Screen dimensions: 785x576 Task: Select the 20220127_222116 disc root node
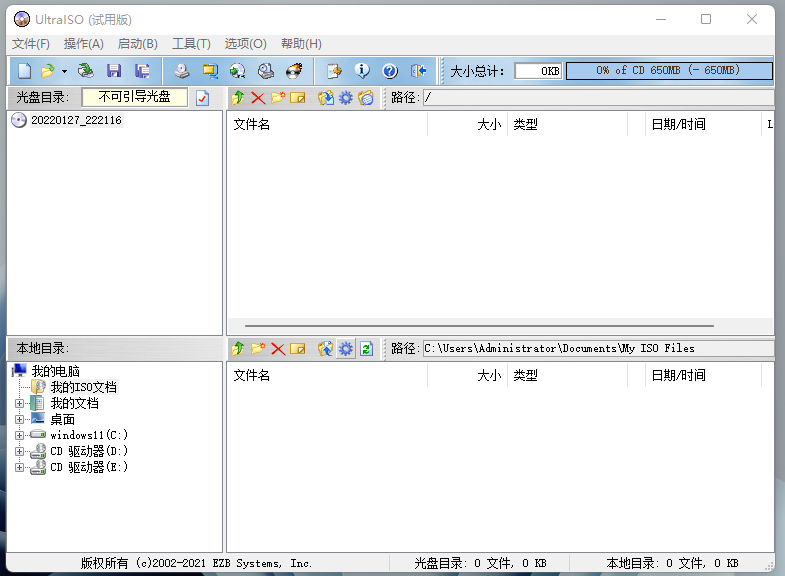tap(76, 120)
